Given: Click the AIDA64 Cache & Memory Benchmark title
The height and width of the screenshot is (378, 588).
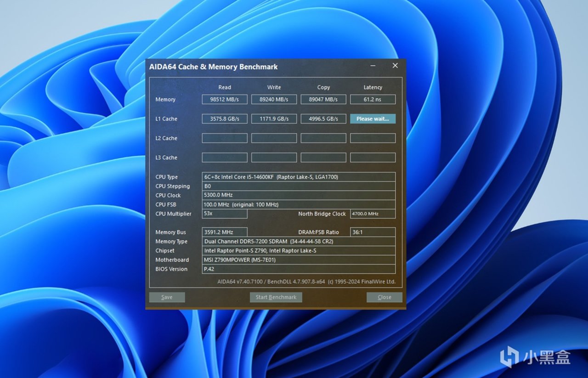Looking at the screenshot, I should 214,67.
